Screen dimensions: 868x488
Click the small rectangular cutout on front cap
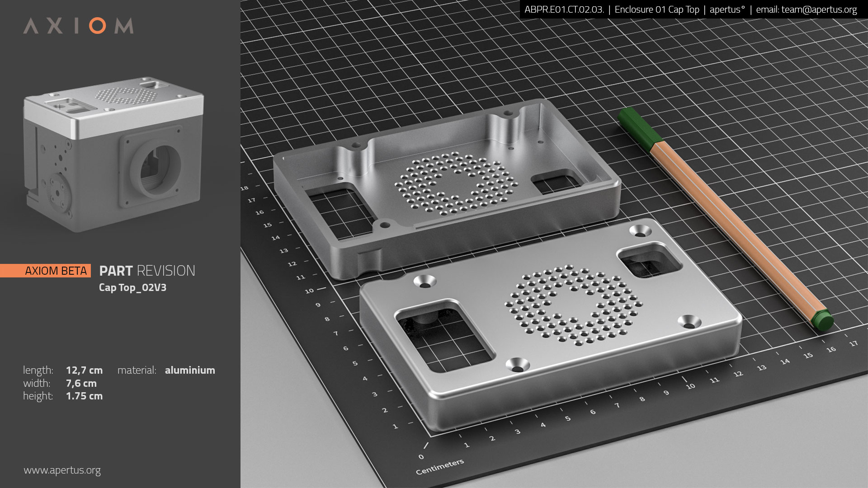click(x=649, y=260)
